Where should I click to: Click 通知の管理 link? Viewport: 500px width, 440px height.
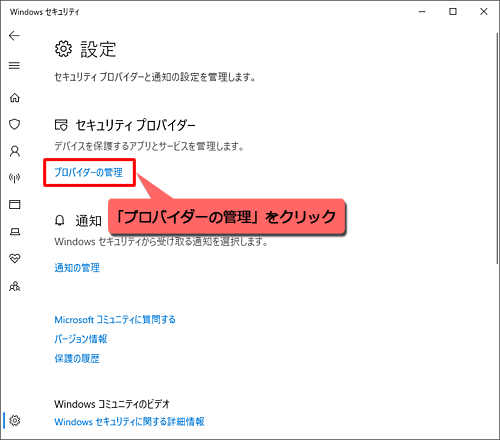(77, 268)
